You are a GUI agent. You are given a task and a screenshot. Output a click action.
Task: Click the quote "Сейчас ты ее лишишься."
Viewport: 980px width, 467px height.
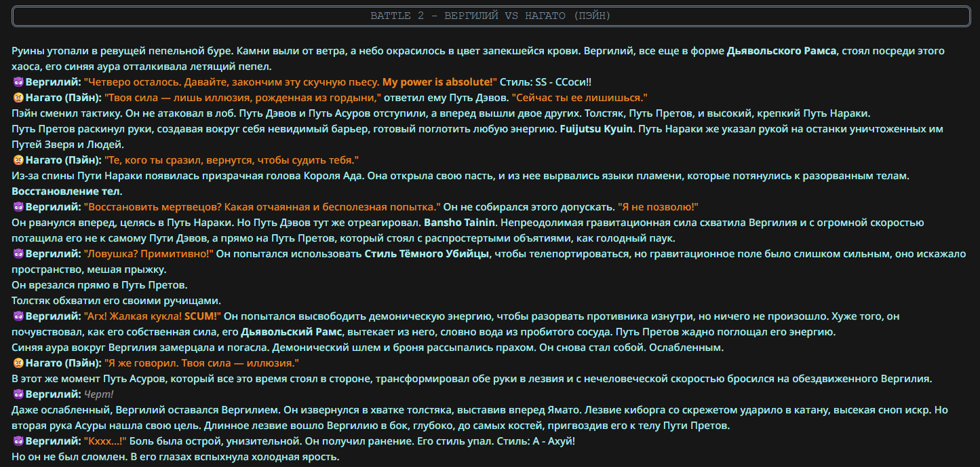tap(580, 98)
